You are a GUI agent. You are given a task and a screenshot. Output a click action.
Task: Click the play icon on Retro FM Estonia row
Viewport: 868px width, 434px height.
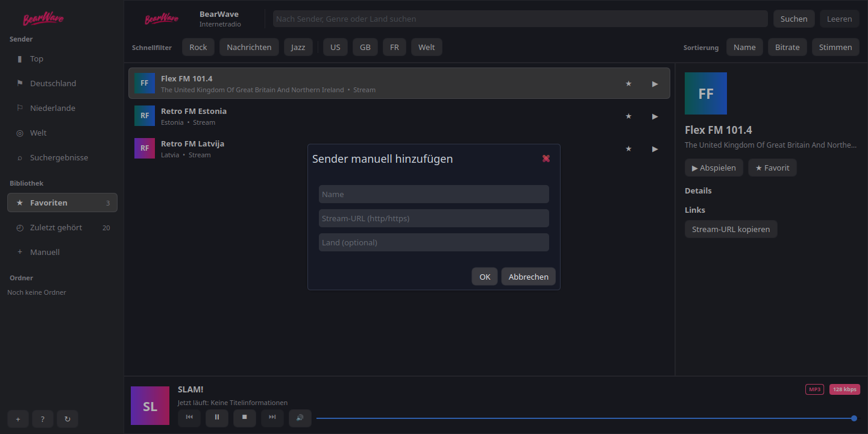tap(655, 116)
